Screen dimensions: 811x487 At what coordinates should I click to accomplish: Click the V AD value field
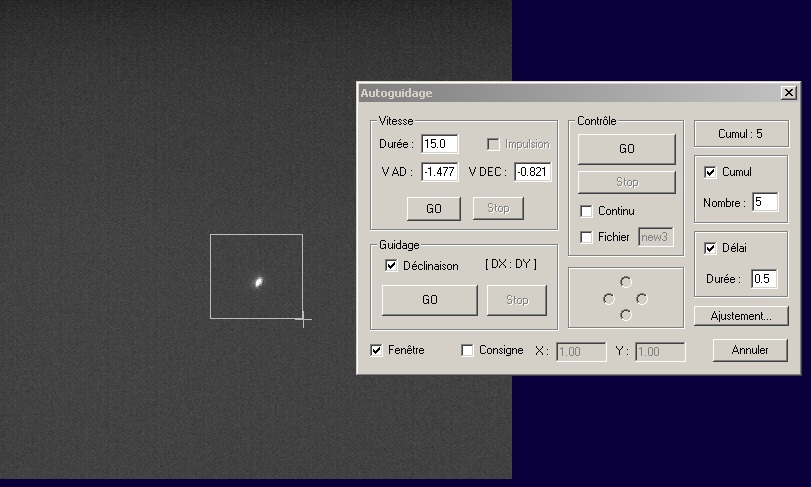click(440, 172)
